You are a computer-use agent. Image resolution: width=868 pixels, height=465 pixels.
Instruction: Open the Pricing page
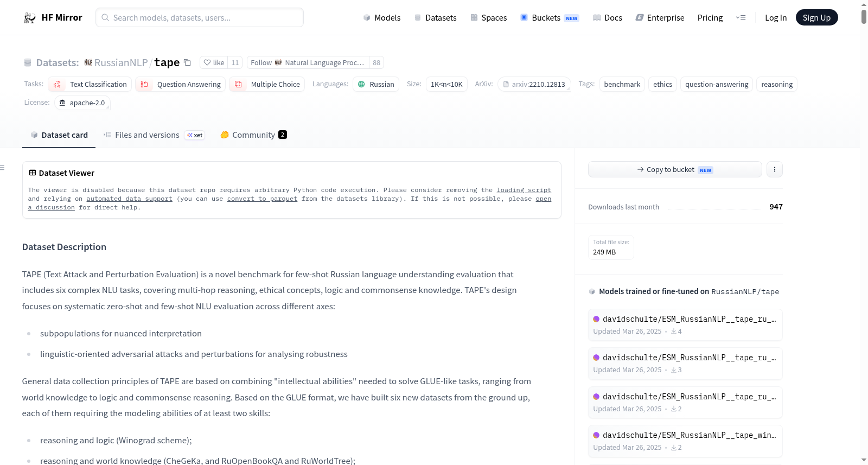[710, 18]
